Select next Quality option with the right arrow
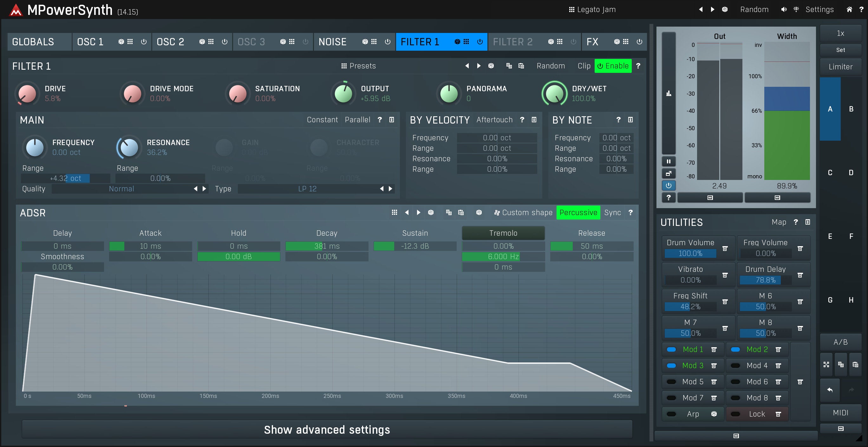This screenshot has height=447, width=868. click(x=204, y=189)
